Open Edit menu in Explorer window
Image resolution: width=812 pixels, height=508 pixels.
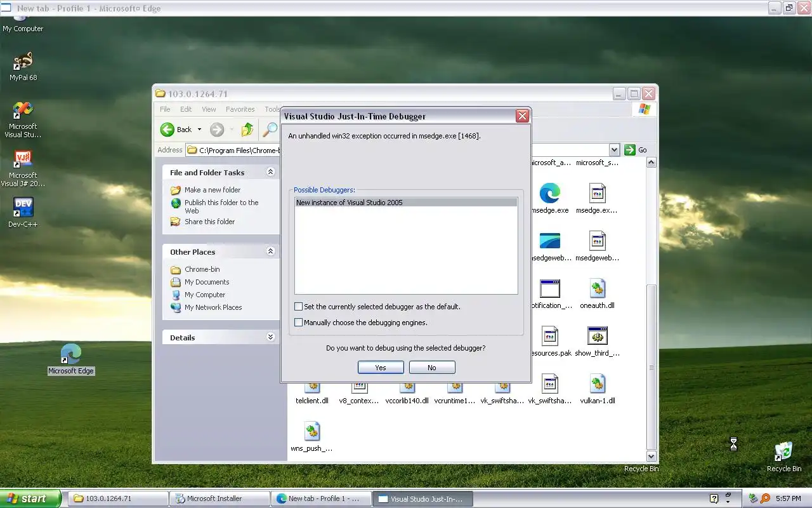[x=186, y=109]
